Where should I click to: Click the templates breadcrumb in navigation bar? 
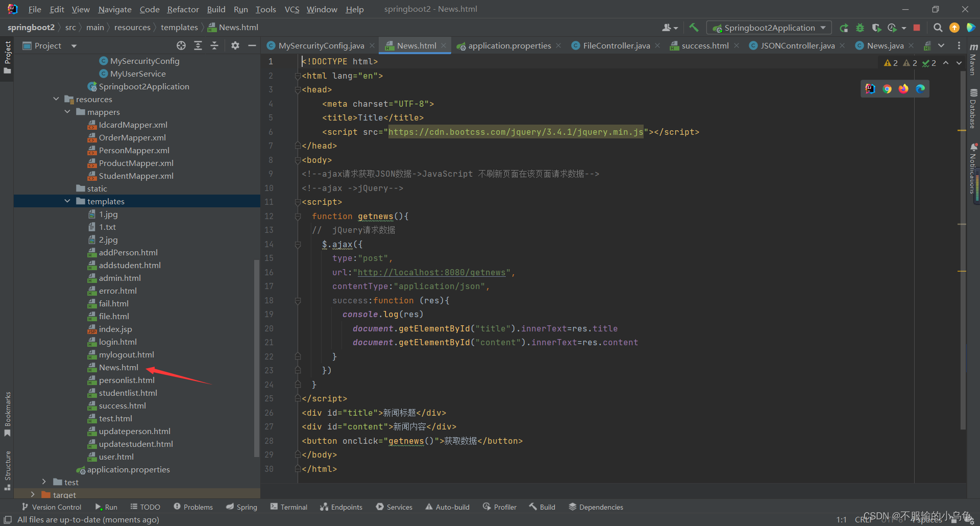179,27
